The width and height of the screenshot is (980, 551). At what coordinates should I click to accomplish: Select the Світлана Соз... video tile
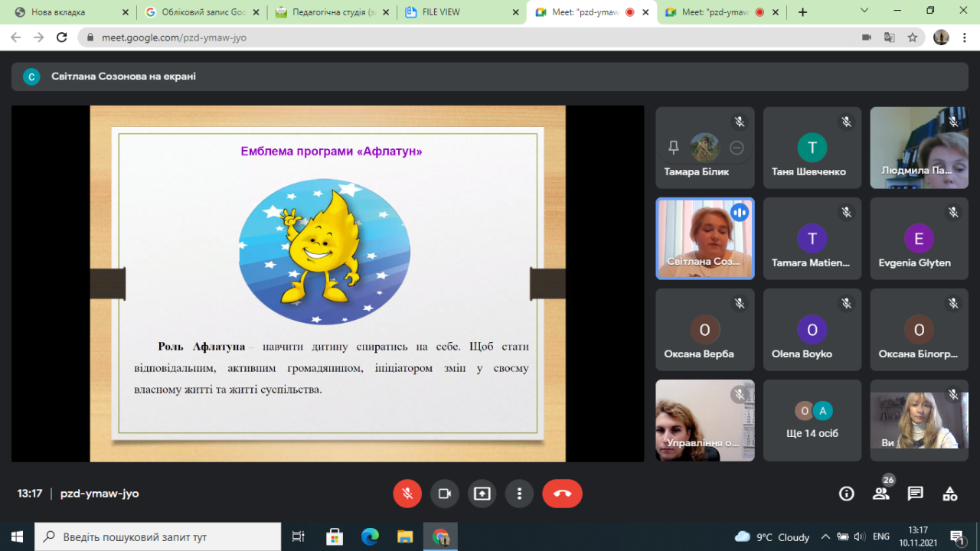click(705, 239)
